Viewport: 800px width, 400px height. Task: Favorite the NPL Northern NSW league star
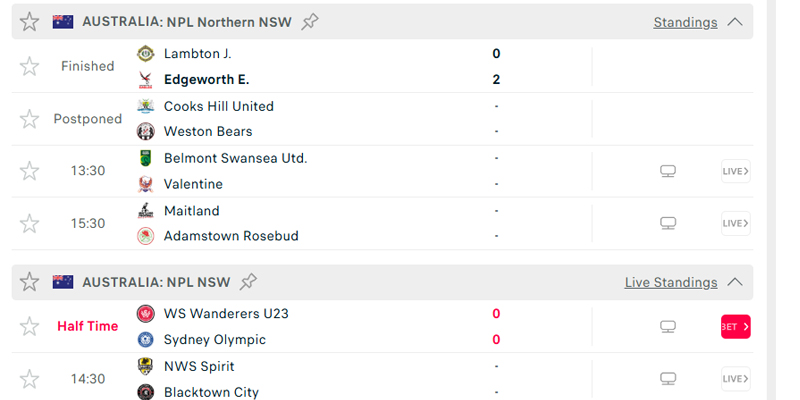point(30,22)
